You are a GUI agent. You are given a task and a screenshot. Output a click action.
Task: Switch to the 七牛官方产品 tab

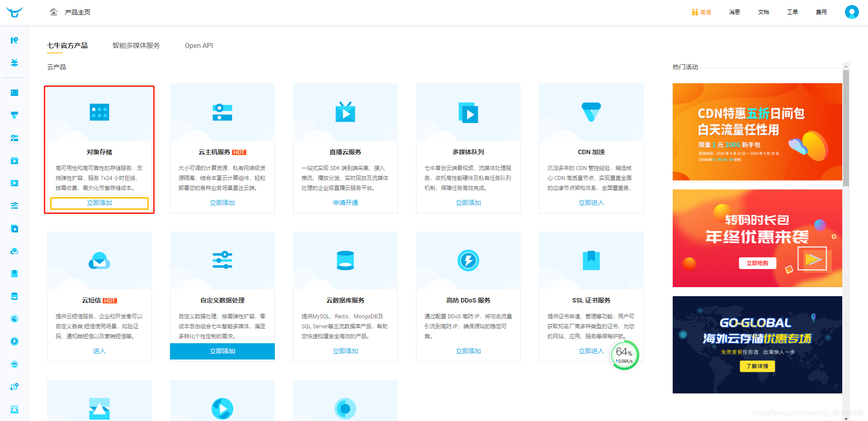pyautogui.click(x=67, y=46)
